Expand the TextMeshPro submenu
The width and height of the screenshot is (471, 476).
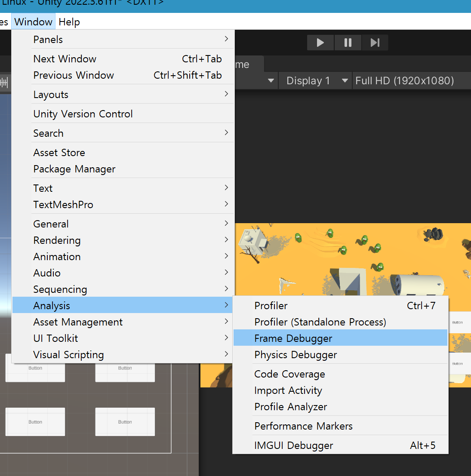click(123, 205)
